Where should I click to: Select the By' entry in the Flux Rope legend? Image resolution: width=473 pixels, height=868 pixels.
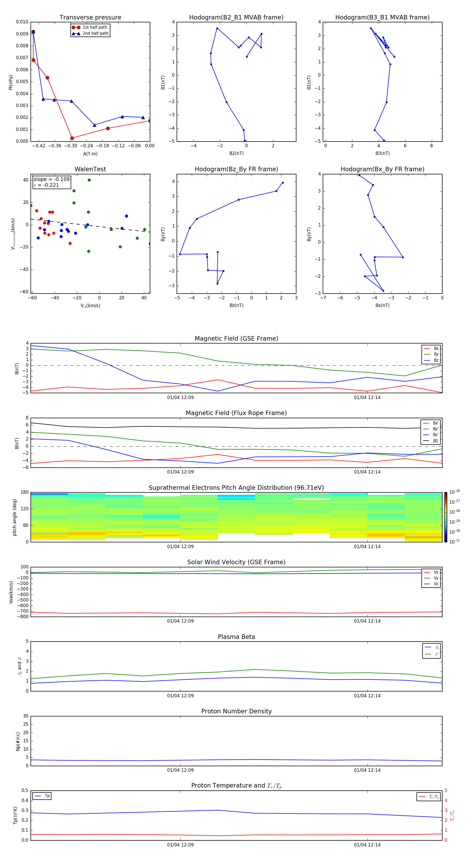[431, 429]
